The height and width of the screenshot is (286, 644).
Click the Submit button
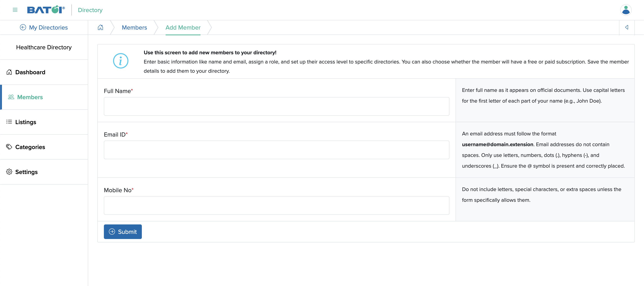tap(123, 232)
